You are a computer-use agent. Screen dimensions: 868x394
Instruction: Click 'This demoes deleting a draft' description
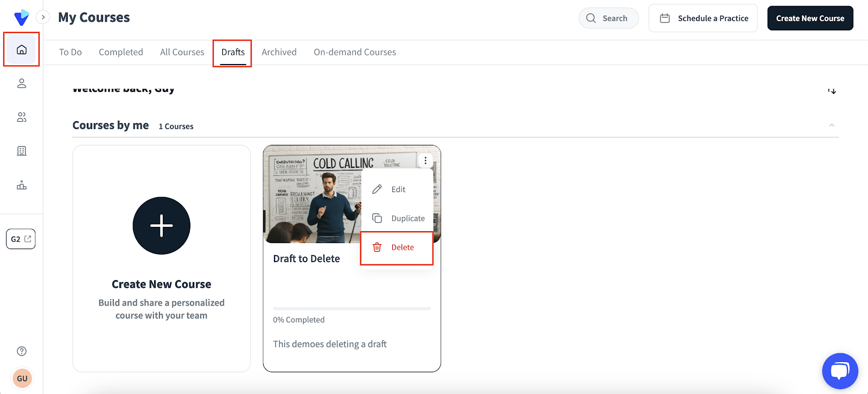point(330,344)
